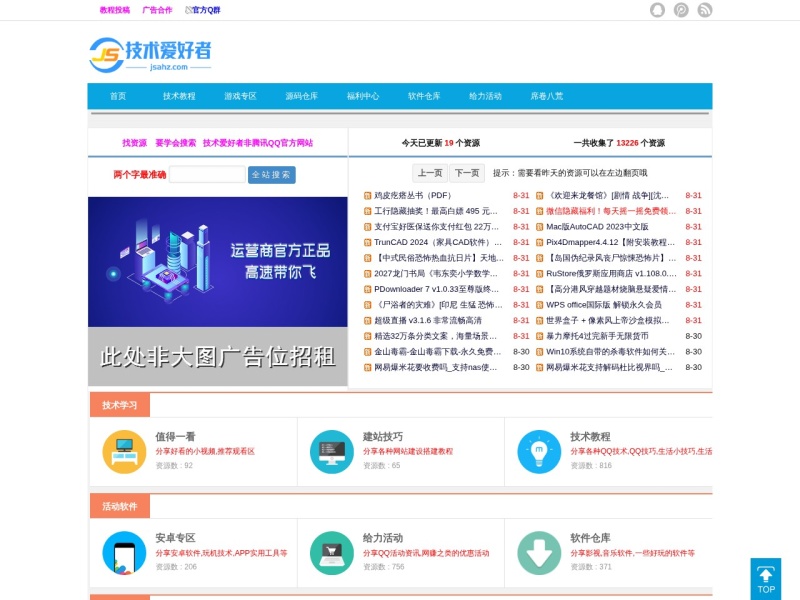Click the 此处非大图广告位招租 banner
The width and height of the screenshot is (800, 600).
point(218,357)
